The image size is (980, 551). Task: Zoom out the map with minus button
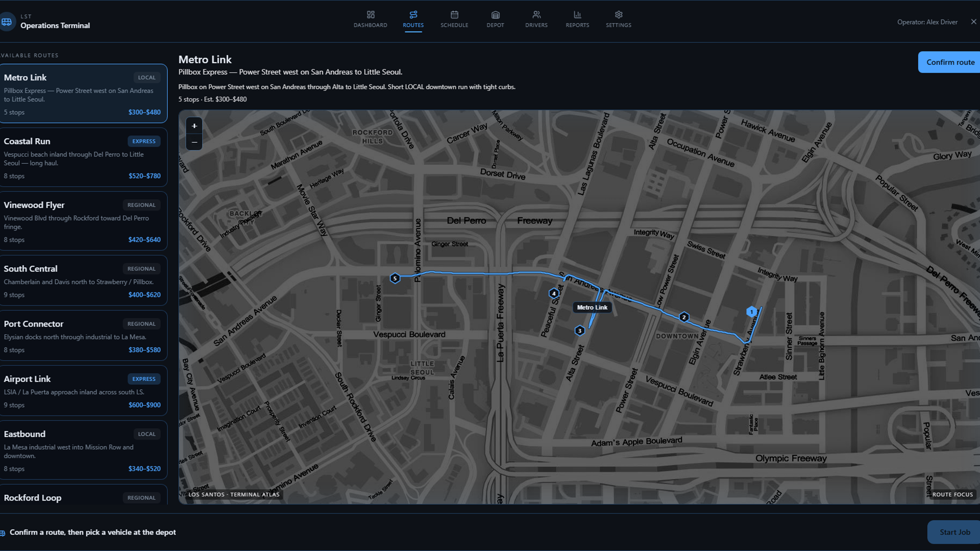pyautogui.click(x=194, y=142)
